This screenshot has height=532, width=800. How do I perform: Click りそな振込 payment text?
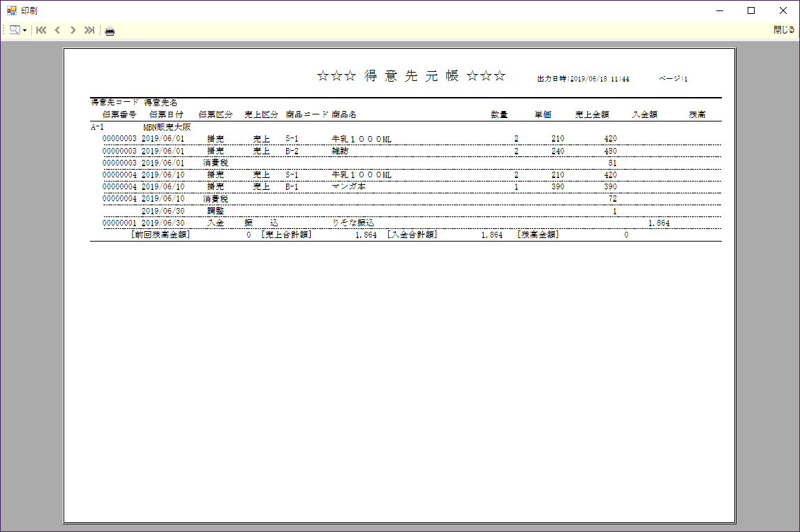click(x=353, y=223)
